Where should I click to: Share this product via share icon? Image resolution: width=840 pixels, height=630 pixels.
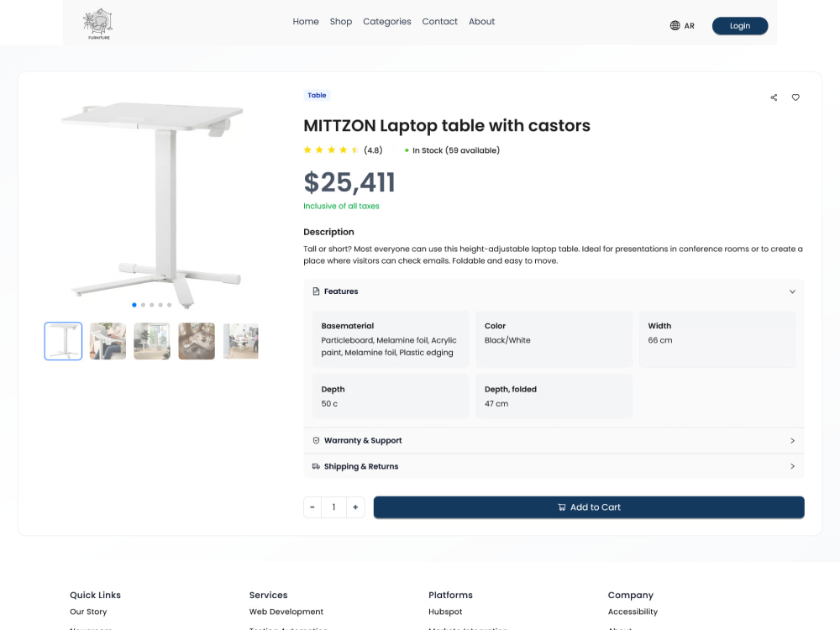tap(774, 97)
